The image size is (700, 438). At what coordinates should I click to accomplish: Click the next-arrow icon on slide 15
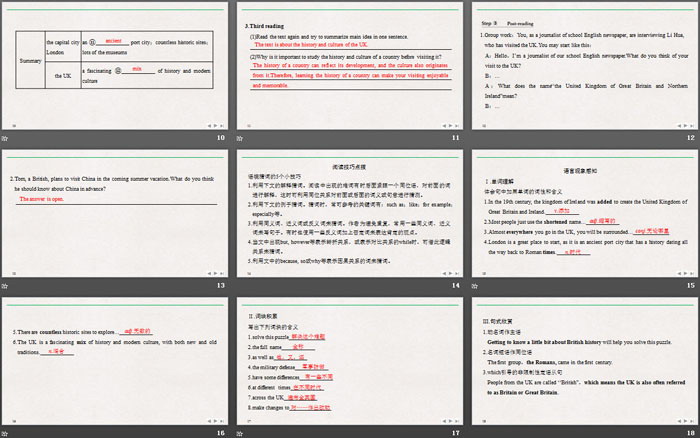(686, 273)
